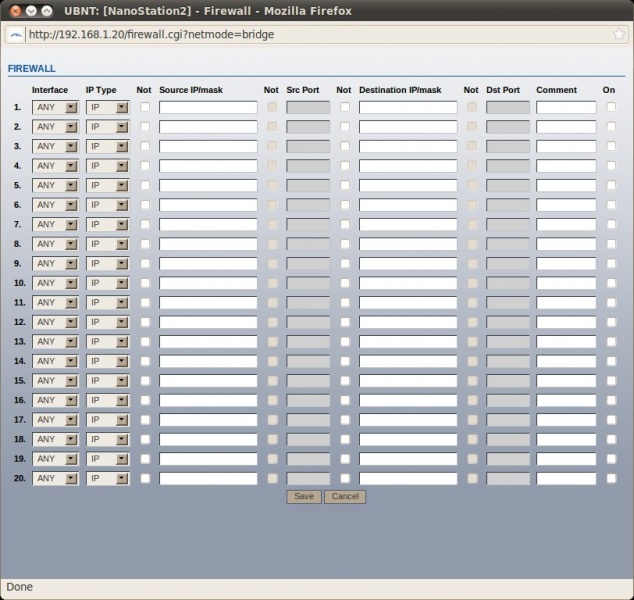
Task: Click the site favicon in the address bar
Action: pyautogui.click(x=15, y=34)
